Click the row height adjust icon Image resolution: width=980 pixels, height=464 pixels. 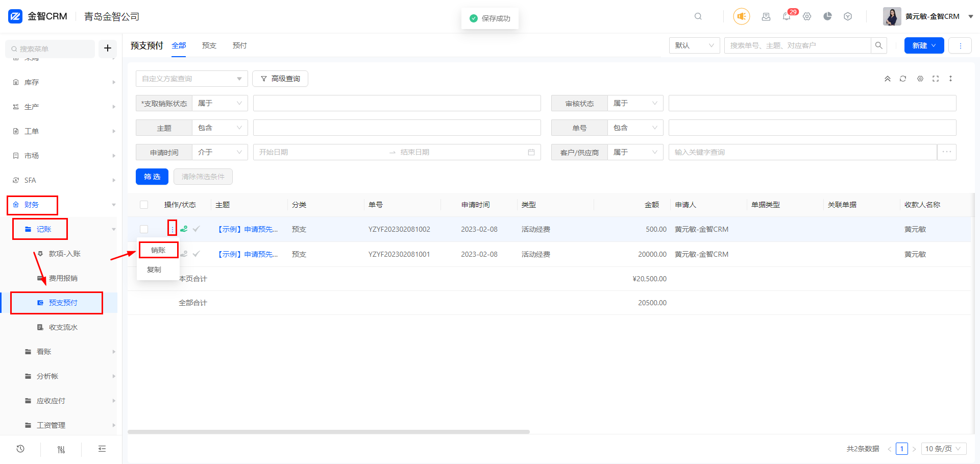(x=950, y=79)
